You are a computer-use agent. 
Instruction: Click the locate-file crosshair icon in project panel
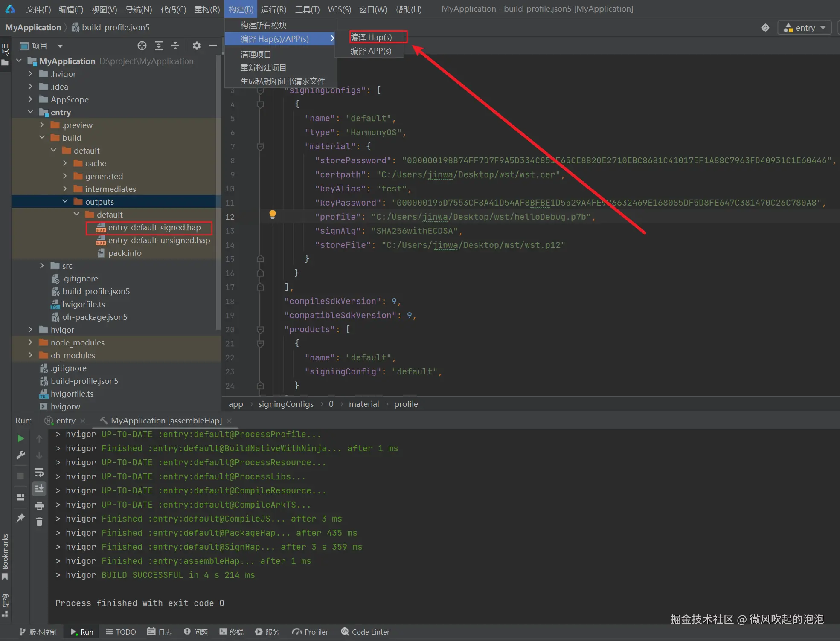(142, 46)
